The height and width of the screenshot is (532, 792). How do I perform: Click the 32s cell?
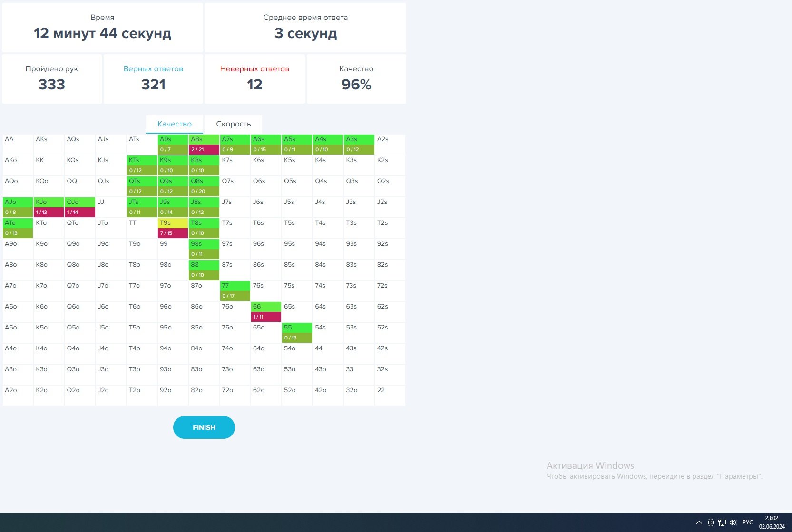tap(390, 375)
